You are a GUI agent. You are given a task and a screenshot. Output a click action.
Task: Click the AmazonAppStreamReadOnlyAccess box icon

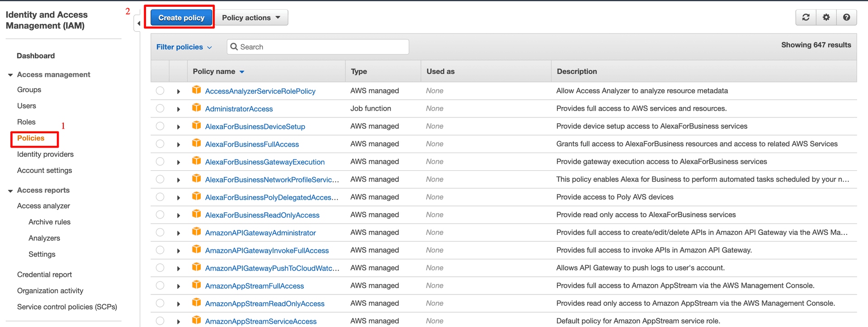pos(196,302)
